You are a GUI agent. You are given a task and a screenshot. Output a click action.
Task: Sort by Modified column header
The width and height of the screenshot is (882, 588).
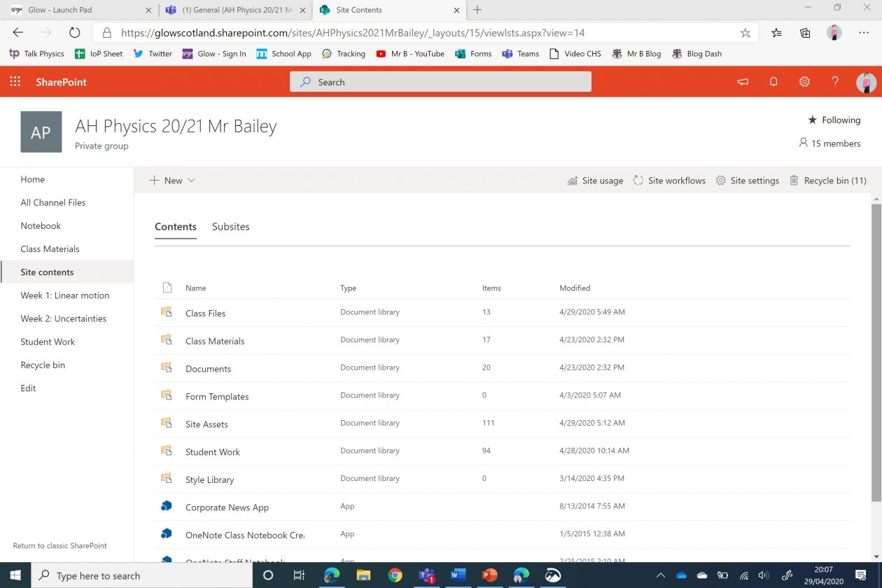point(575,288)
